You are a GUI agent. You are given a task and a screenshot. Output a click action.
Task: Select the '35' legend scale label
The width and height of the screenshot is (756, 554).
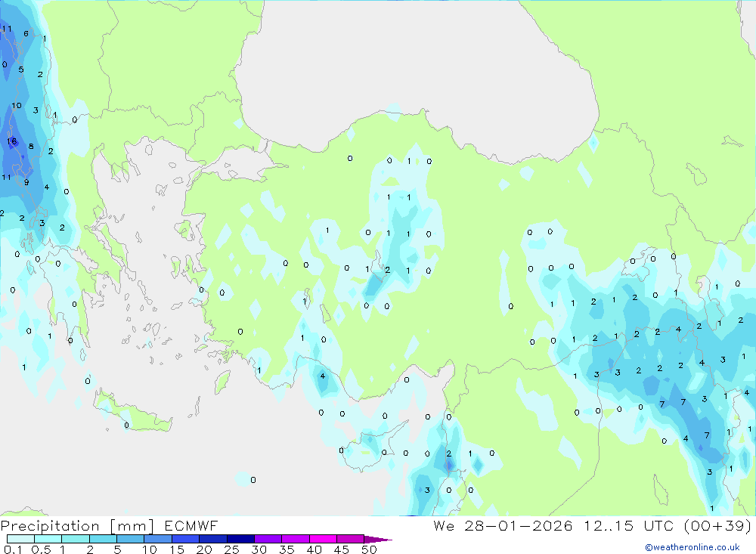coord(287,549)
